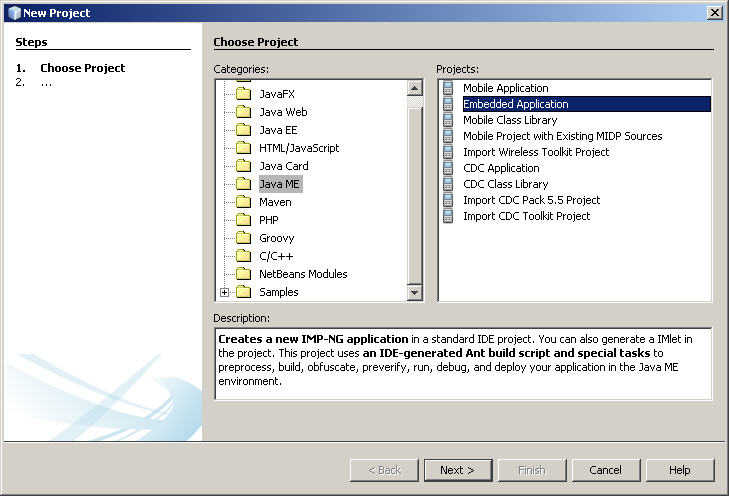Choose Import CDC Pack 5.5 Project text
Image resolution: width=729 pixels, height=496 pixels.
[x=531, y=200]
